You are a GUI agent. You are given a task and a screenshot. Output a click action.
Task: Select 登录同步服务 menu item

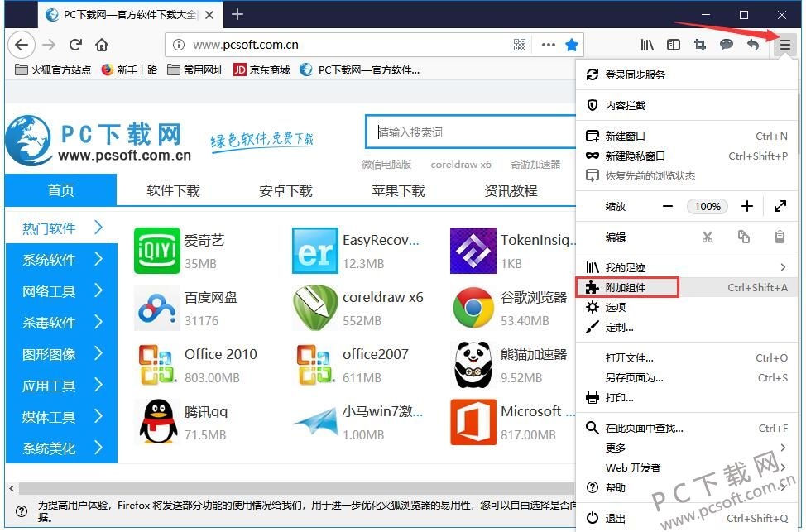point(687,75)
